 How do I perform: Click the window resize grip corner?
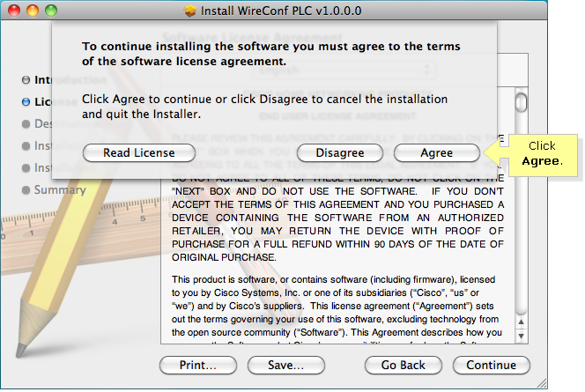541,383
